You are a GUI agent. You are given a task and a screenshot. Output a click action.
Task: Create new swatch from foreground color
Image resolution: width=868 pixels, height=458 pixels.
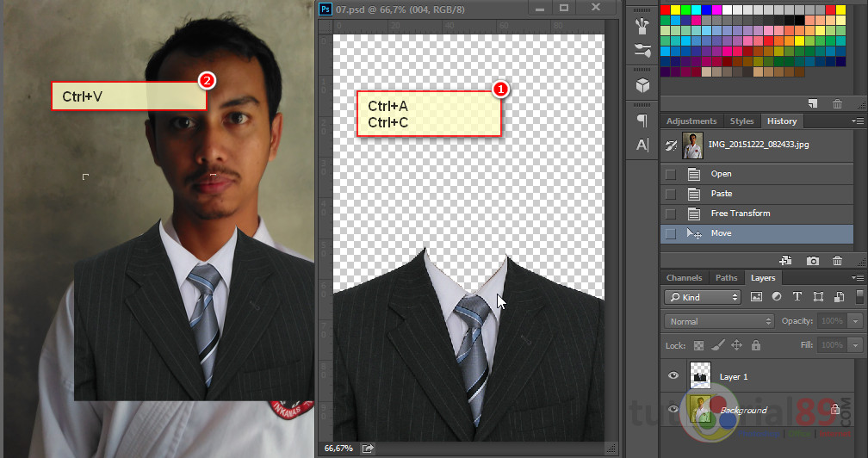pos(813,103)
